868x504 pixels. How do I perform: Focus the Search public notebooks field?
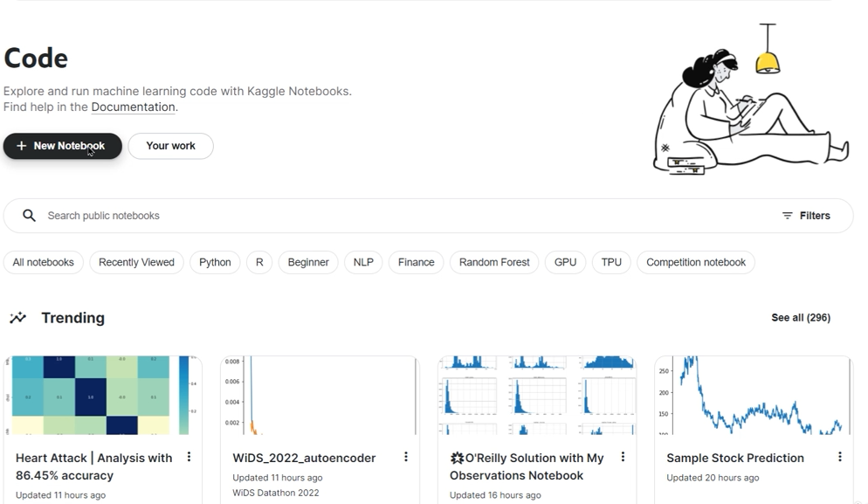[x=349, y=216]
